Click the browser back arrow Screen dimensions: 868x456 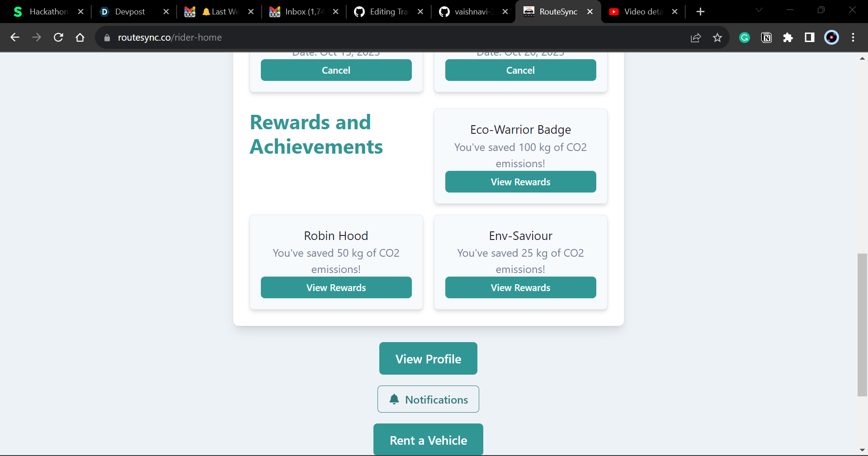click(x=15, y=38)
